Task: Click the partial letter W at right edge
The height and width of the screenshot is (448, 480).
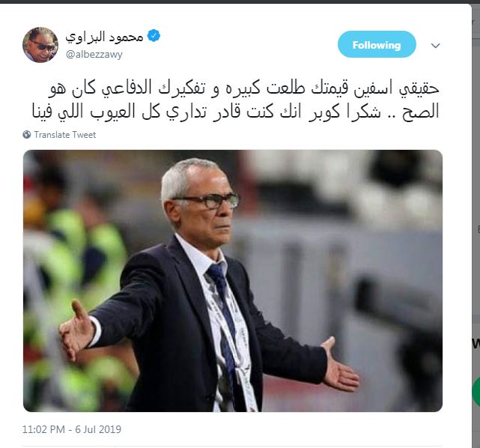Action: pyautogui.click(x=476, y=344)
